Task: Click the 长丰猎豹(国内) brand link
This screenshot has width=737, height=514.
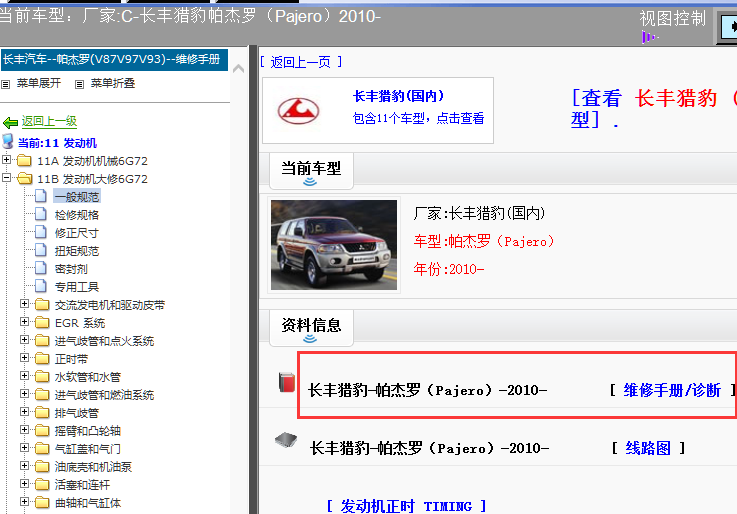Action: [x=399, y=96]
